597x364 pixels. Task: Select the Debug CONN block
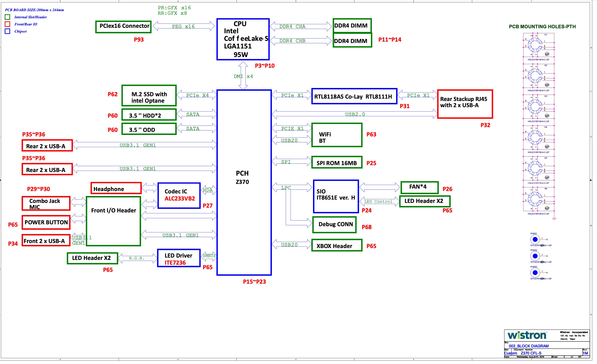coord(334,225)
